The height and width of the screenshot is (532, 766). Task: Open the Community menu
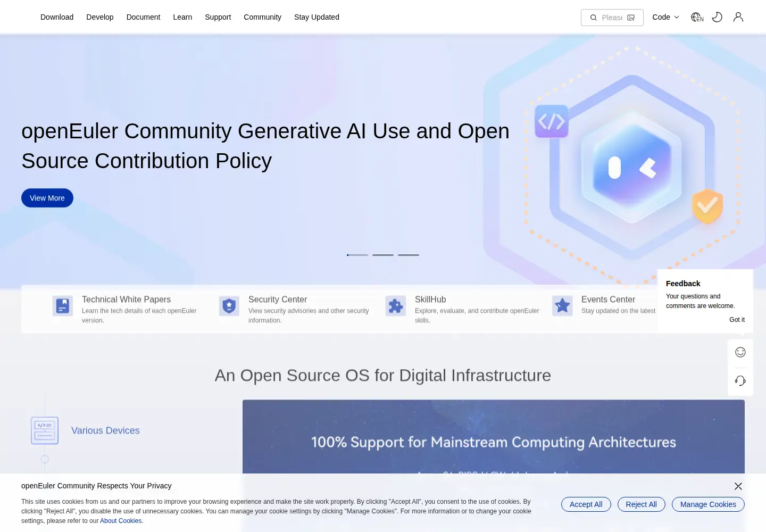262,17
